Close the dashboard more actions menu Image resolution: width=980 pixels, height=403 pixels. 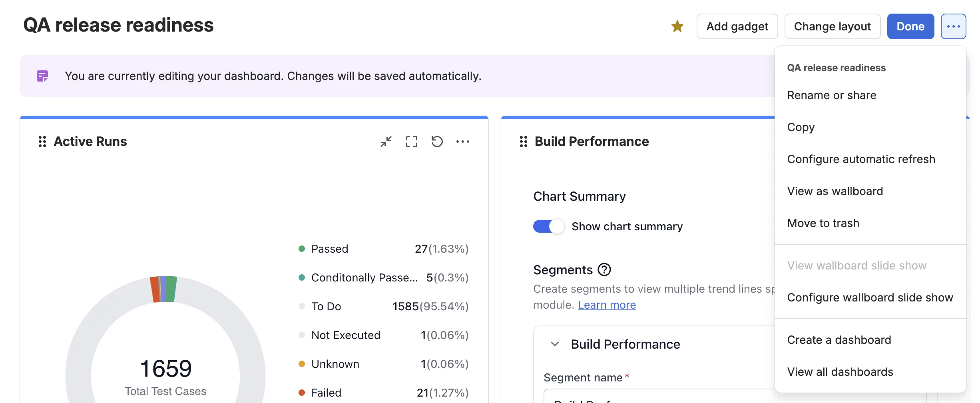pos(953,26)
